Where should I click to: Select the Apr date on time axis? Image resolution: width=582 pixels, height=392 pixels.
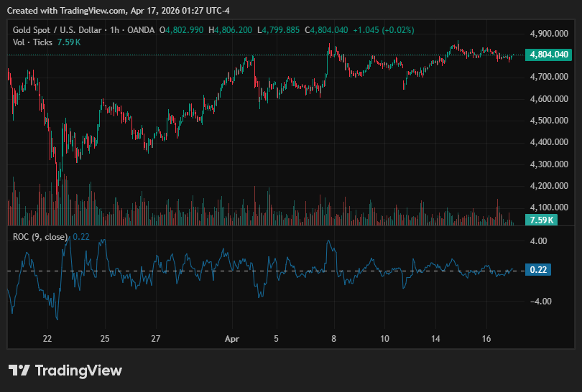(x=232, y=339)
